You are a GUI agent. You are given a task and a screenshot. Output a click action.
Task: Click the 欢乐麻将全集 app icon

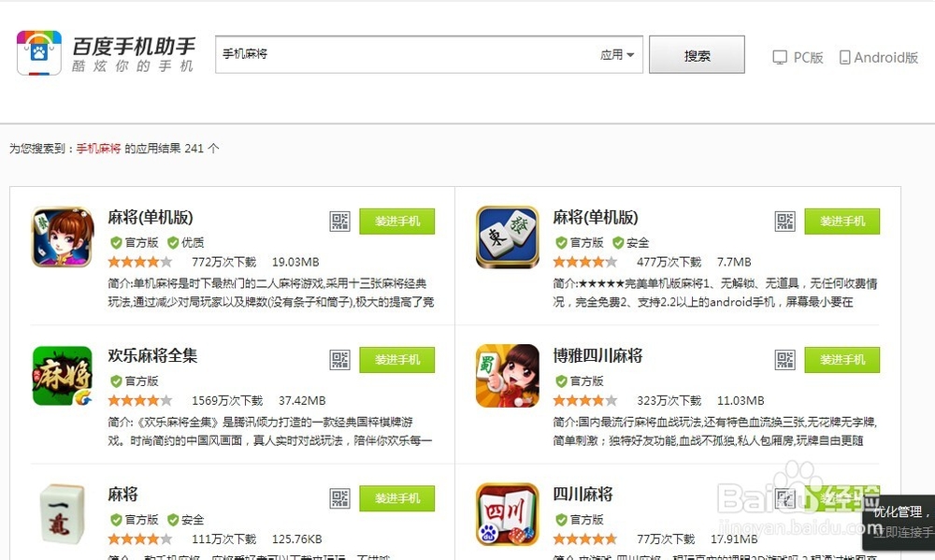(x=63, y=376)
